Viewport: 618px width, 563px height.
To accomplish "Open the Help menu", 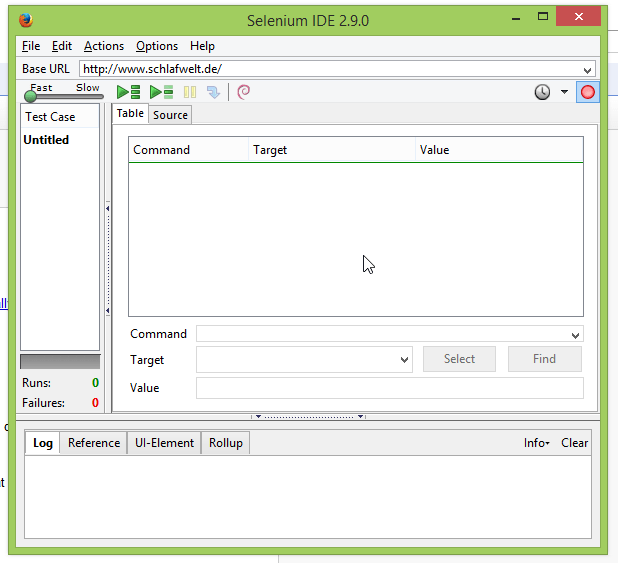I will [x=202, y=46].
